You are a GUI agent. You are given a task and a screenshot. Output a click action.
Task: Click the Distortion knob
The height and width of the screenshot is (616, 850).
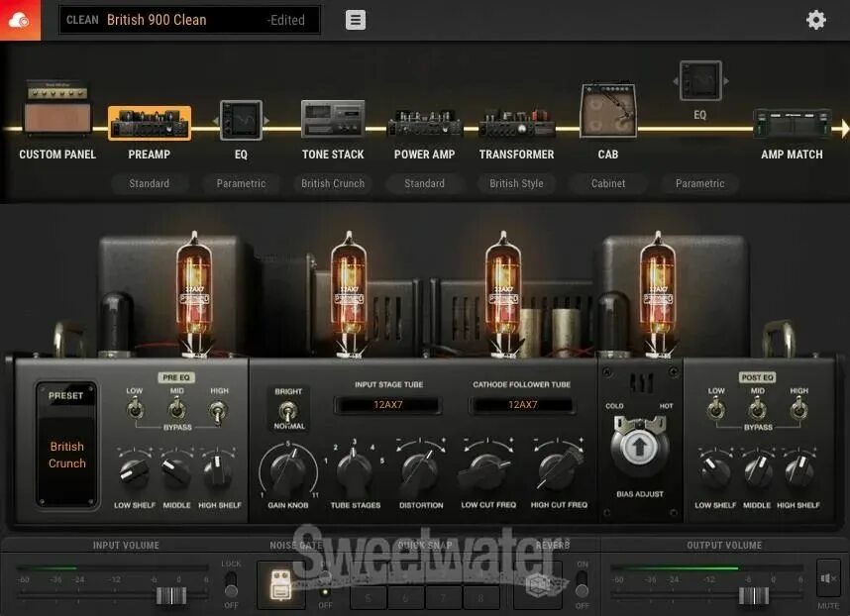point(421,470)
